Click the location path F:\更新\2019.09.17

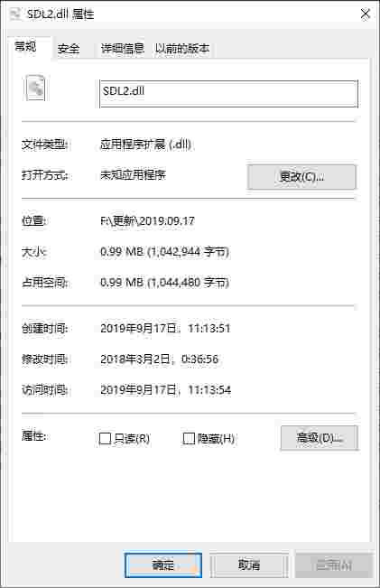[147, 221]
